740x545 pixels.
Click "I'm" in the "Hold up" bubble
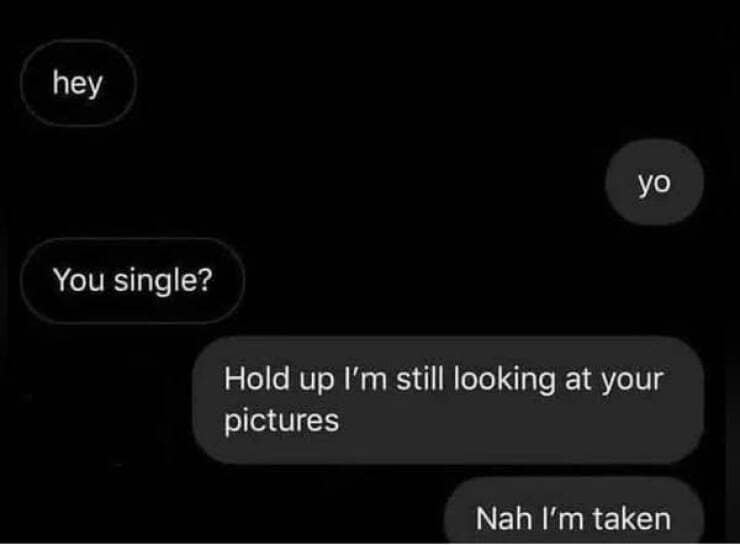pos(366,378)
